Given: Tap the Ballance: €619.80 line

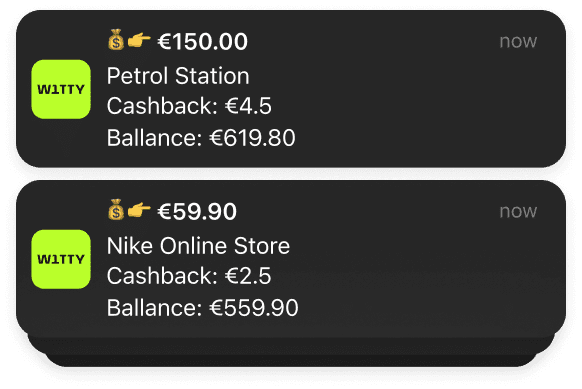Looking at the screenshot, I should (201, 138).
